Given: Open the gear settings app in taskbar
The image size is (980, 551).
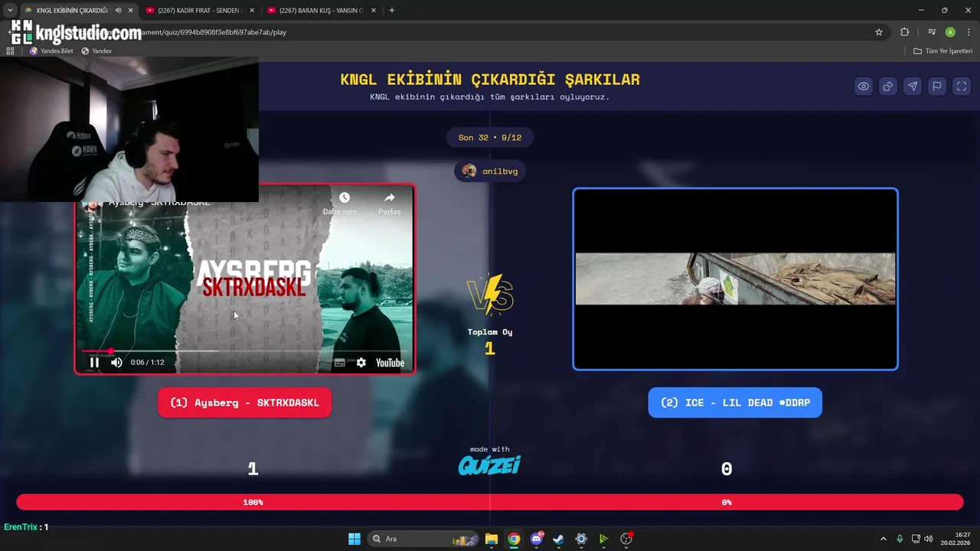Looking at the screenshot, I should (581, 539).
